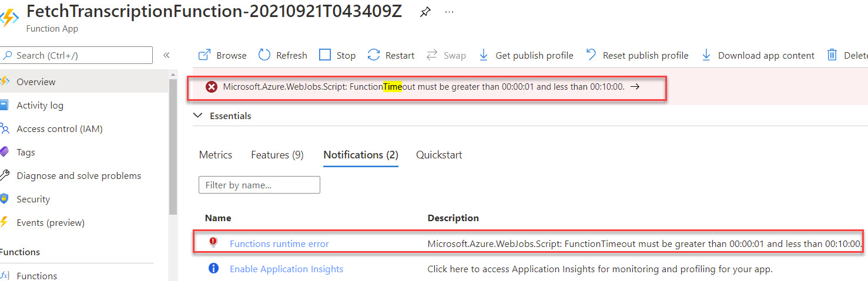The height and width of the screenshot is (281, 868).
Task: Click the Name column header
Action: tap(218, 218)
